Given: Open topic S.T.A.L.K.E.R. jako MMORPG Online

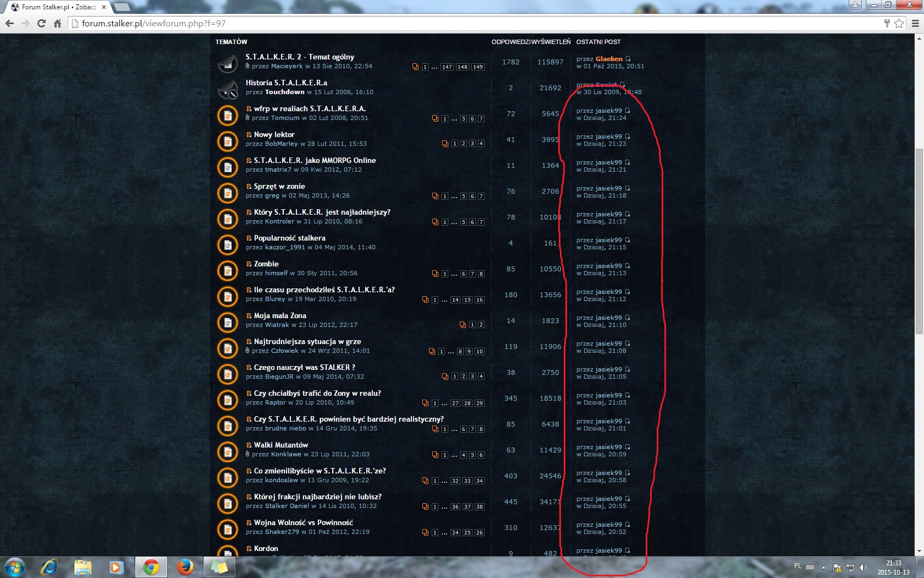Looking at the screenshot, I should [315, 160].
